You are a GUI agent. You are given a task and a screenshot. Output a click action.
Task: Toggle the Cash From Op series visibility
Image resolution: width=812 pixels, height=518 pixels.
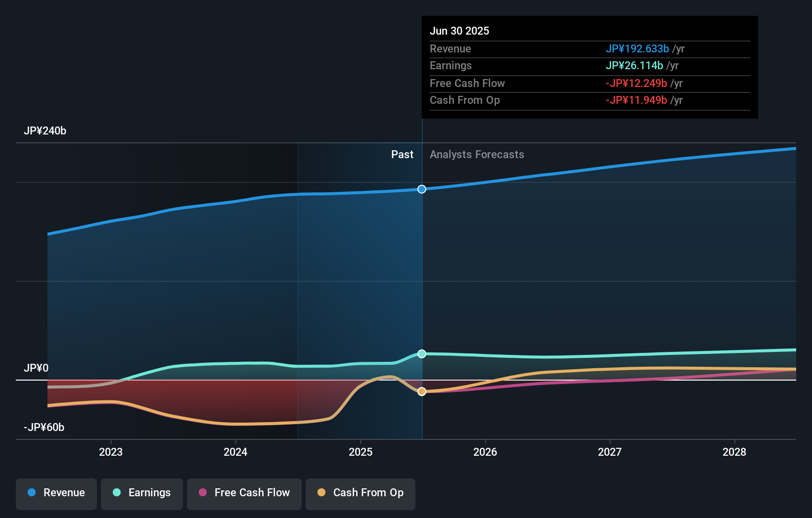(x=360, y=493)
